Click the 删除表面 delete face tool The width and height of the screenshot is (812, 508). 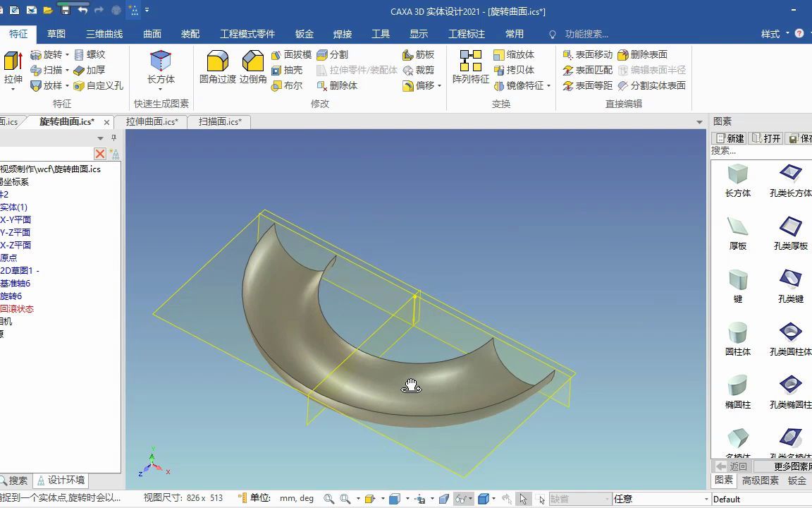[x=643, y=54]
